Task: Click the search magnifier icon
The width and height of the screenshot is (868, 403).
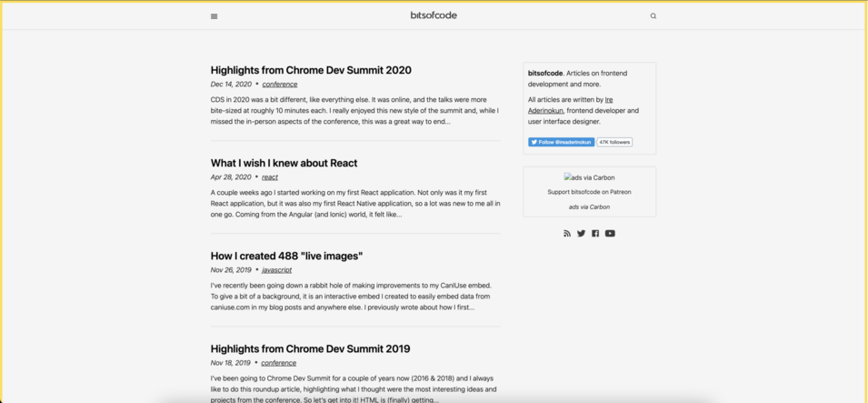Action: [x=653, y=16]
